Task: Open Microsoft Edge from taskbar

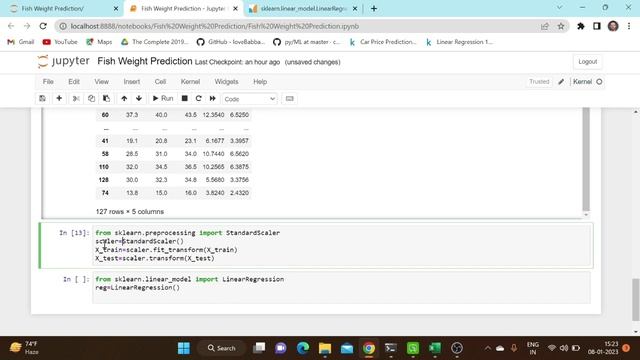Action: [303, 348]
